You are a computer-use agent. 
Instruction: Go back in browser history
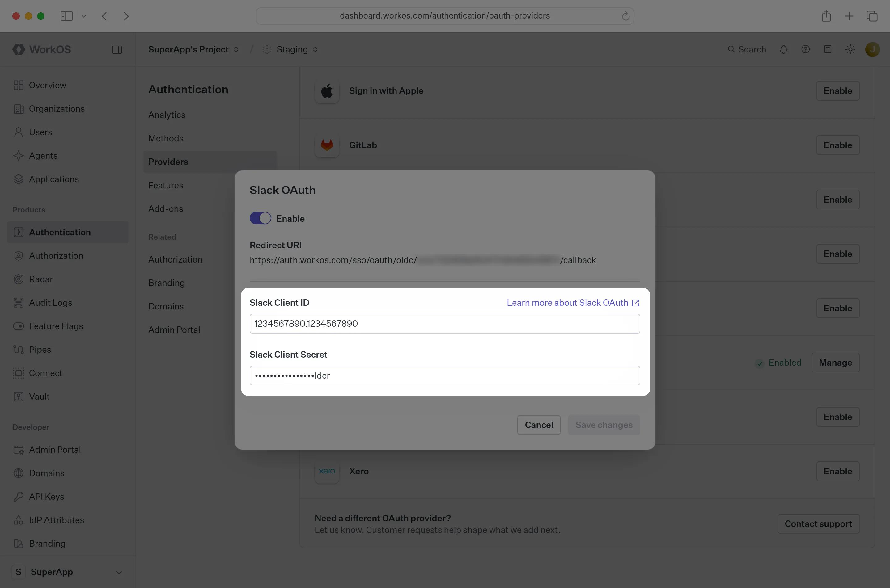pos(104,16)
